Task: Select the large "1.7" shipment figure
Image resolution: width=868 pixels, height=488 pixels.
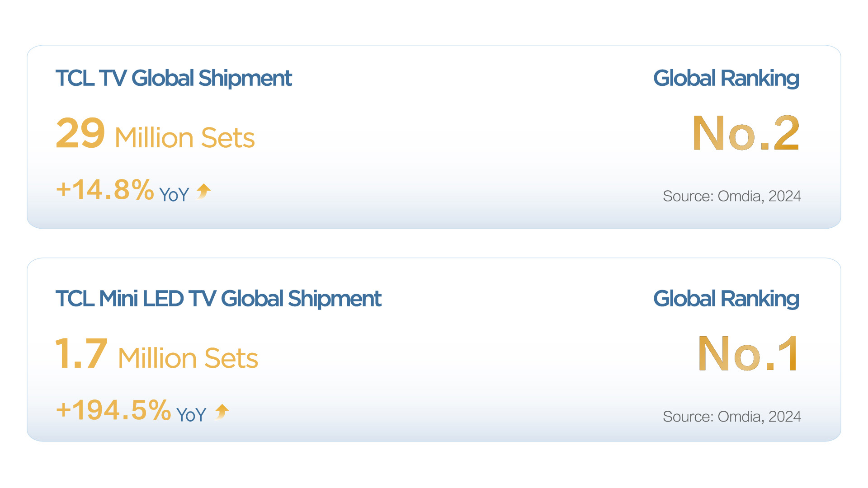Action: point(81,354)
